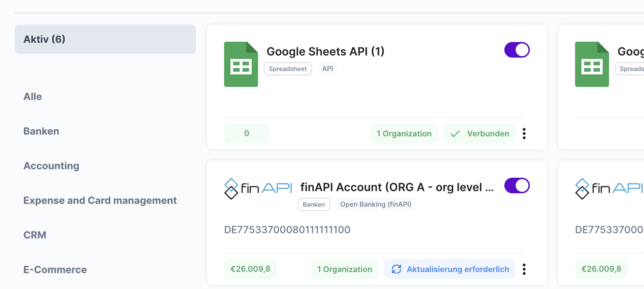Click the finAPI logo on the ORG A card
This screenshot has height=289, width=644.
tap(258, 188)
